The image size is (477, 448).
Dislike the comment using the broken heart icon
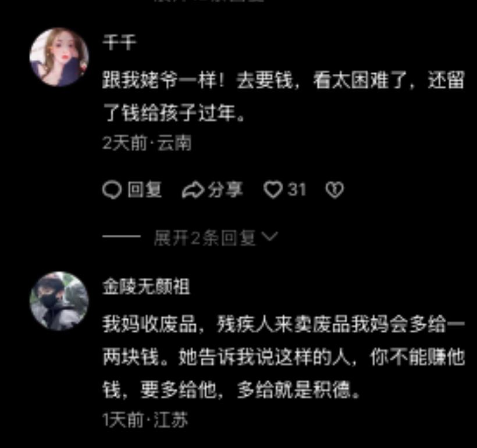[334, 190]
